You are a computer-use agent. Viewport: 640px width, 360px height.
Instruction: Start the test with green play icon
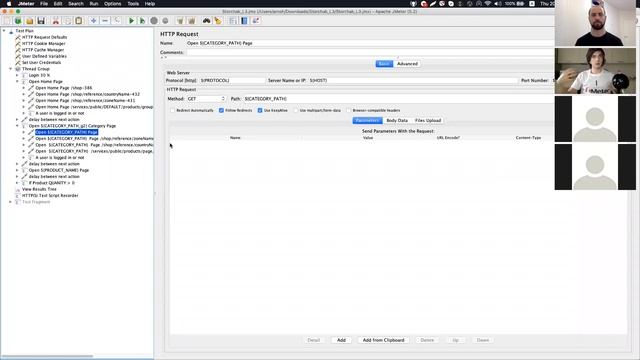[131, 20]
